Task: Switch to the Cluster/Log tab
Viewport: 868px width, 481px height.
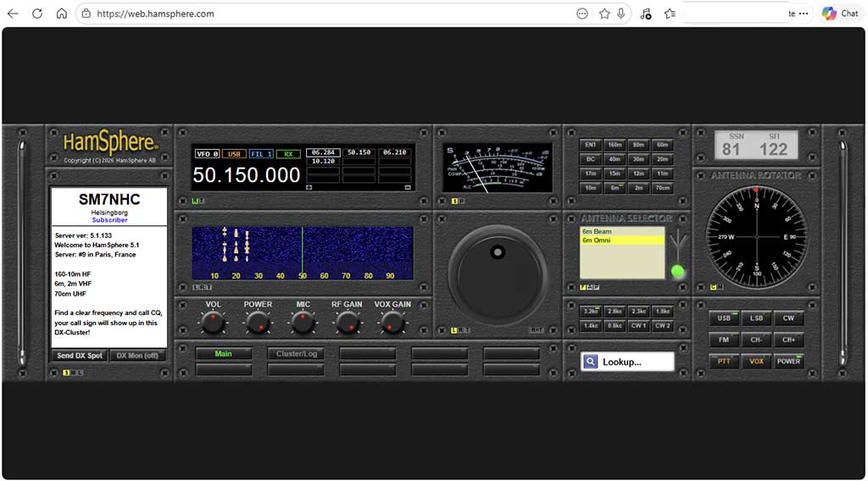Action: point(296,354)
